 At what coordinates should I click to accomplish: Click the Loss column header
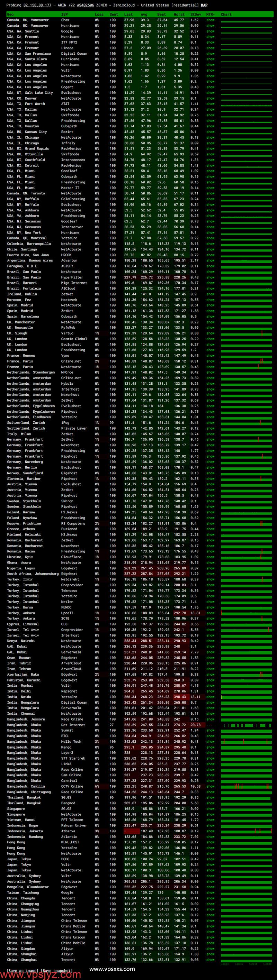pos(99,15)
